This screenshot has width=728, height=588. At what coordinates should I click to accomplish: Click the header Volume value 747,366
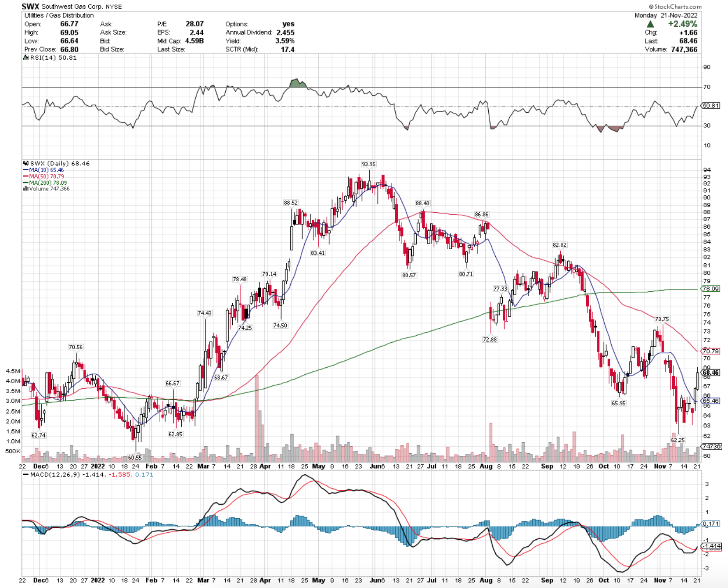pyautogui.click(x=684, y=49)
